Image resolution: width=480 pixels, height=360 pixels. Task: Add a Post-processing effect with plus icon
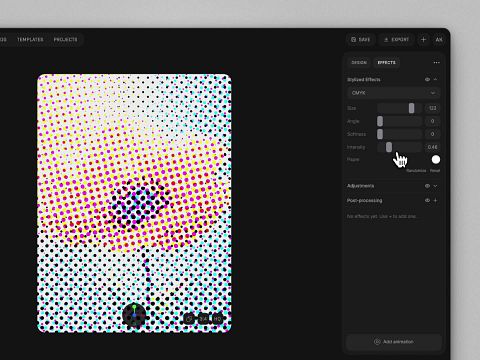click(x=436, y=200)
